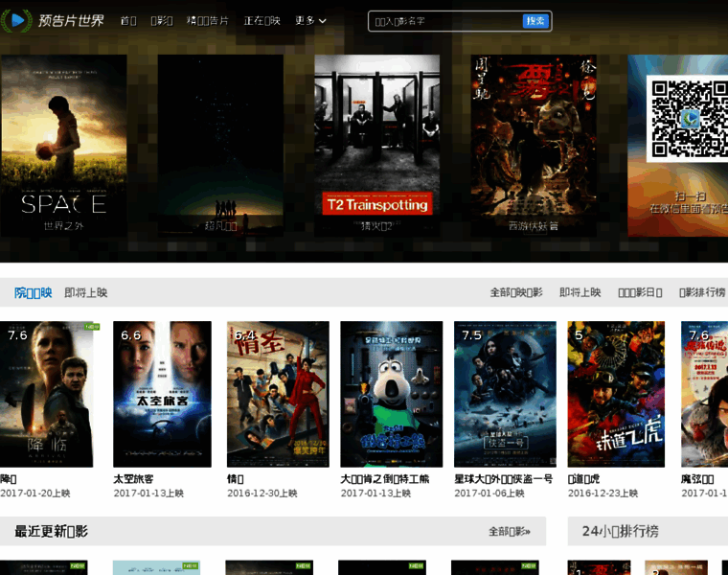Open the 更多 dropdown menu

[310, 21]
